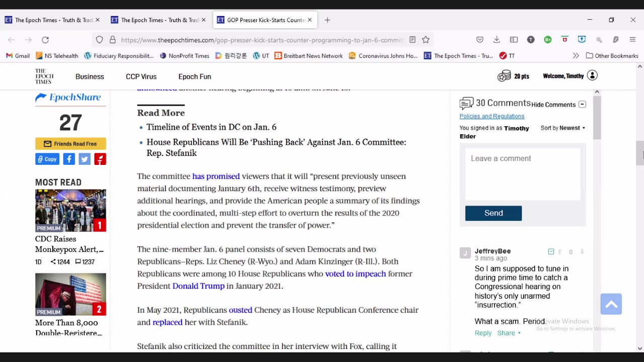Click the scroll-to-top arrow button
The height and width of the screenshot is (362, 644).
pos(611,304)
